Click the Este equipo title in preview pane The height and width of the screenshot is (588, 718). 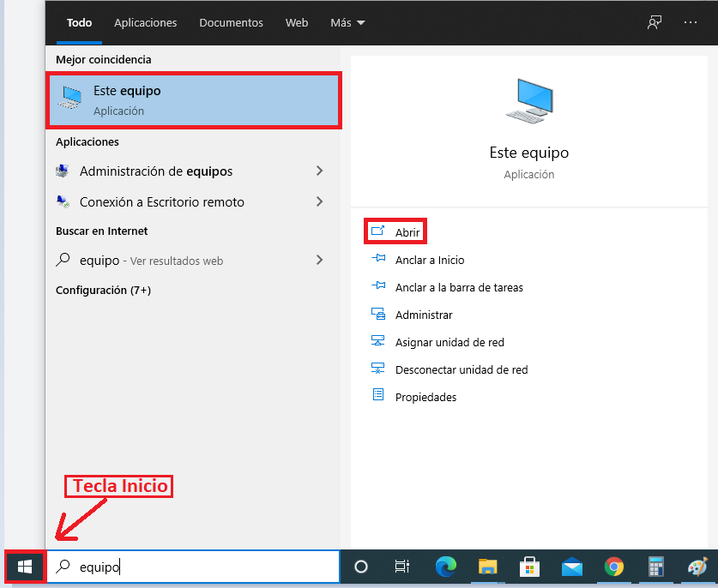tap(529, 153)
